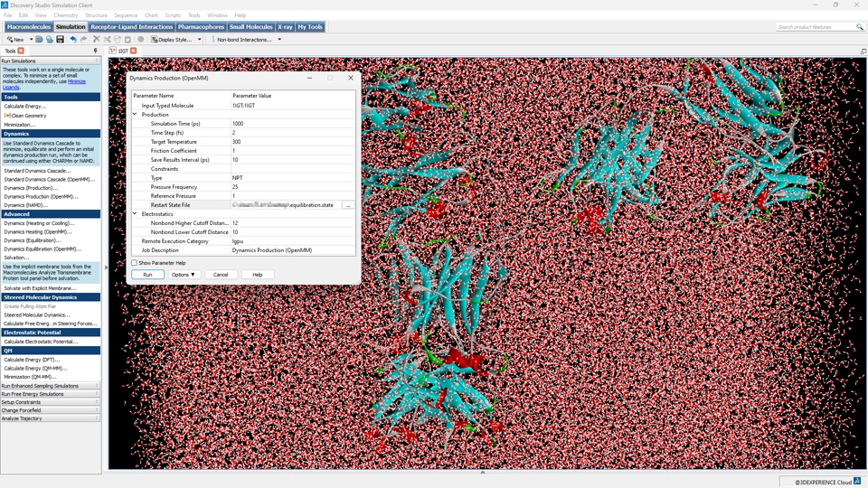Click the Copy icon in toolbar
Image resolution: width=868 pixels, height=488 pixels.
point(118,39)
